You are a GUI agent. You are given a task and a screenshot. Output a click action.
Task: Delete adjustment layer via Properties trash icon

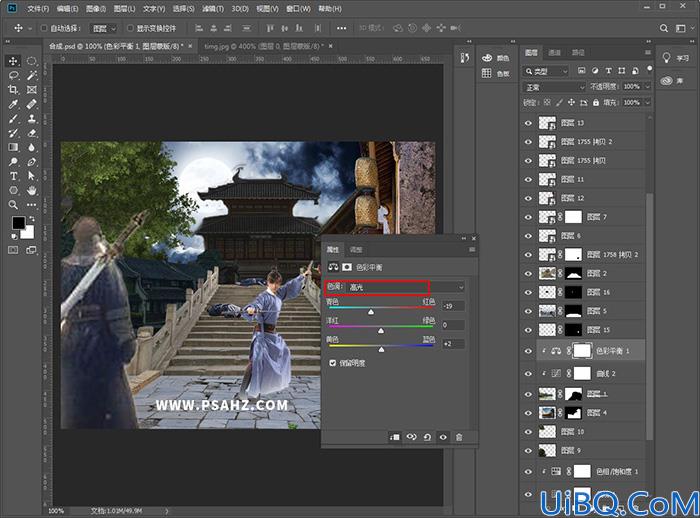459,437
